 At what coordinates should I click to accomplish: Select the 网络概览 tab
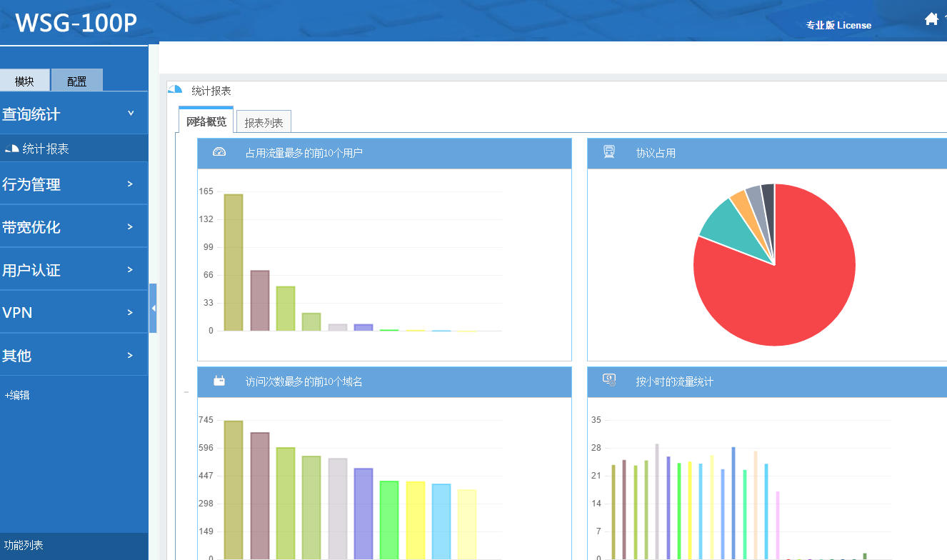[x=206, y=121]
